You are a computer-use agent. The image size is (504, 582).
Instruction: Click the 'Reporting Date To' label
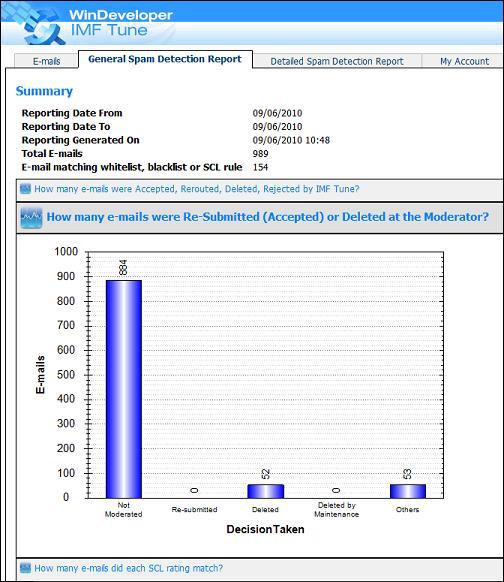(66, 127)
